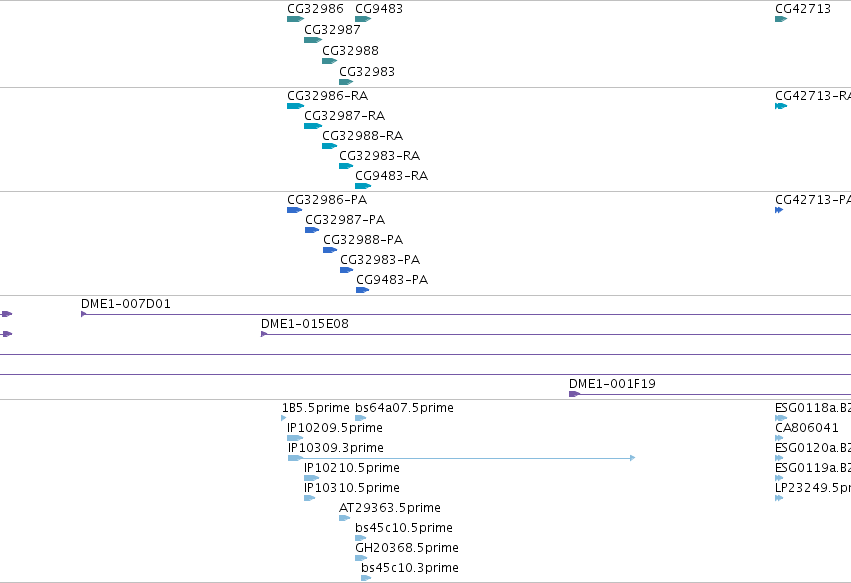The image size is (851, 583).
Task: Click the CG42713-RA transcript glyph
Action: [781, 106]
